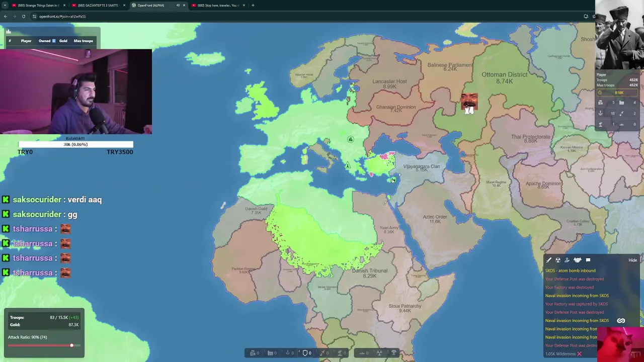This screenshot has height=362, width=644.
Task: Select factory build icon in bottom bar
Action: [x=270, y=353]
